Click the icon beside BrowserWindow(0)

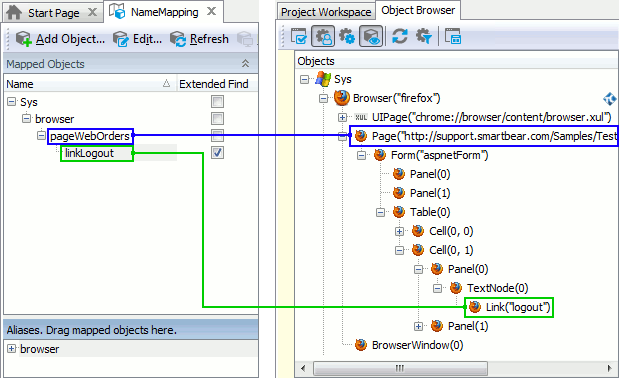[361, 345]
